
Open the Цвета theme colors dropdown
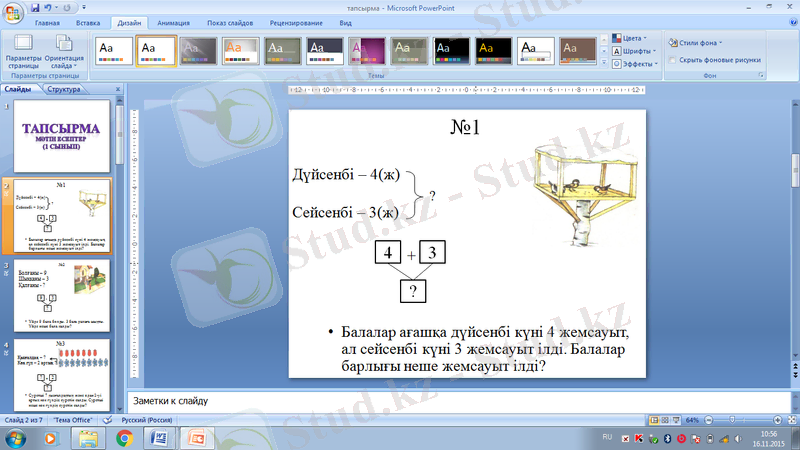(630, 38)
